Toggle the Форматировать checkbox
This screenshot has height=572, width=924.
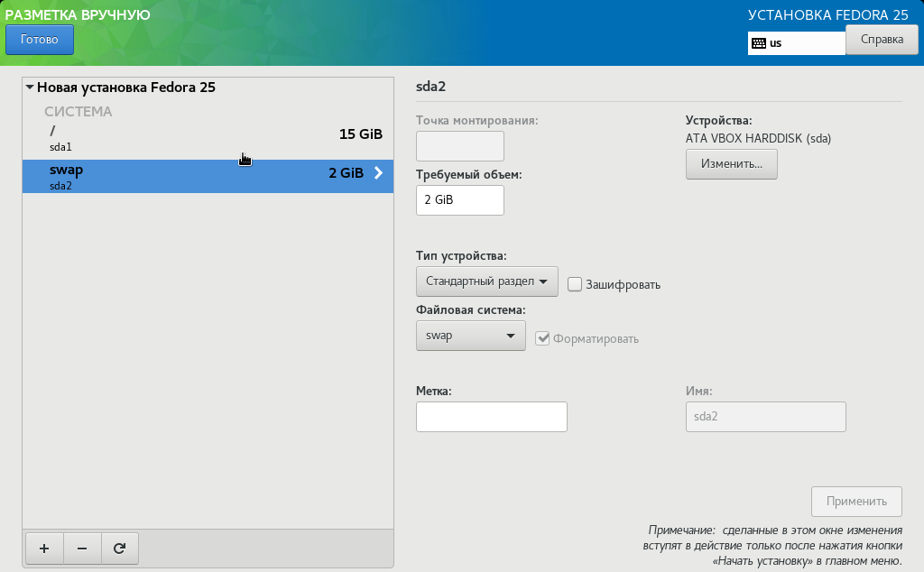point(542,338)
